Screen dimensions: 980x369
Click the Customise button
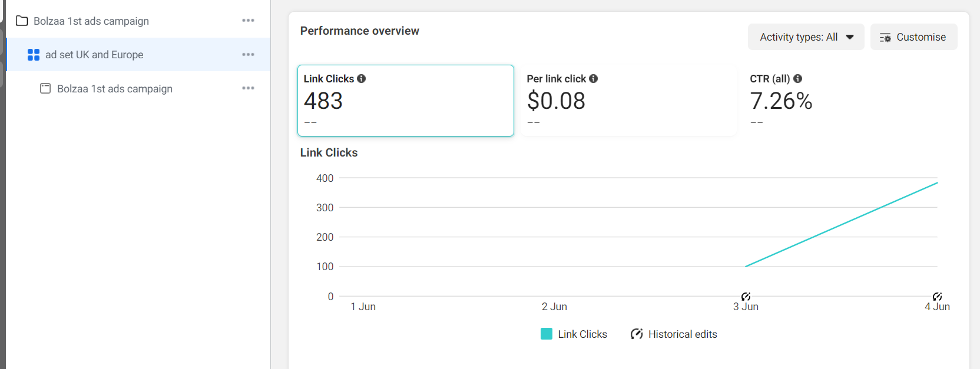tap(913, 37)
